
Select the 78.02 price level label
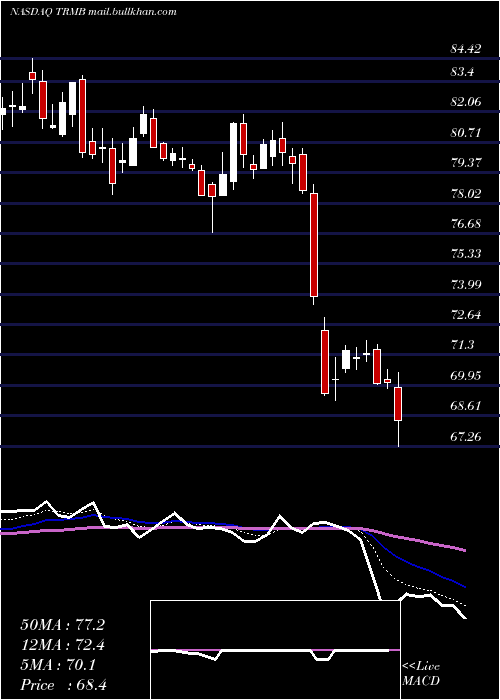click(466, 193)
